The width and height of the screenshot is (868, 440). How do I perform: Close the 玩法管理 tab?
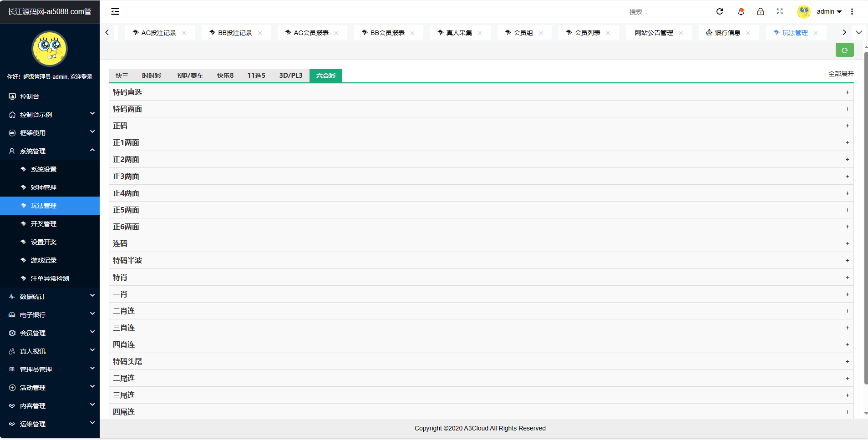pyautogui.click(x=816, y=33)
